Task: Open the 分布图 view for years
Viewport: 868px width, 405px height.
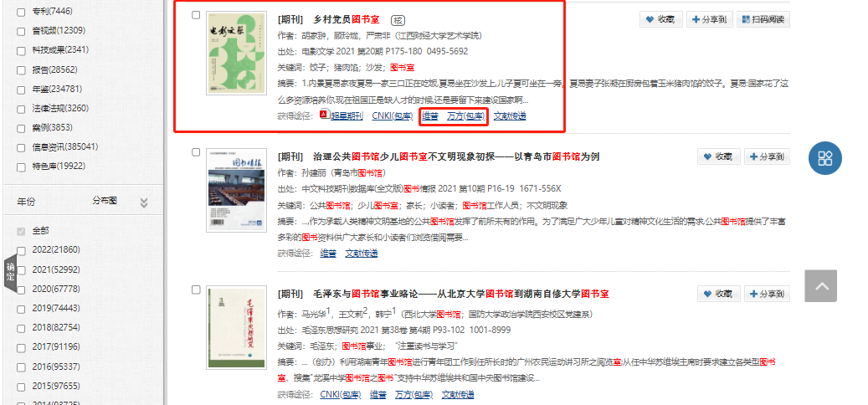Action: pos(105,201)
